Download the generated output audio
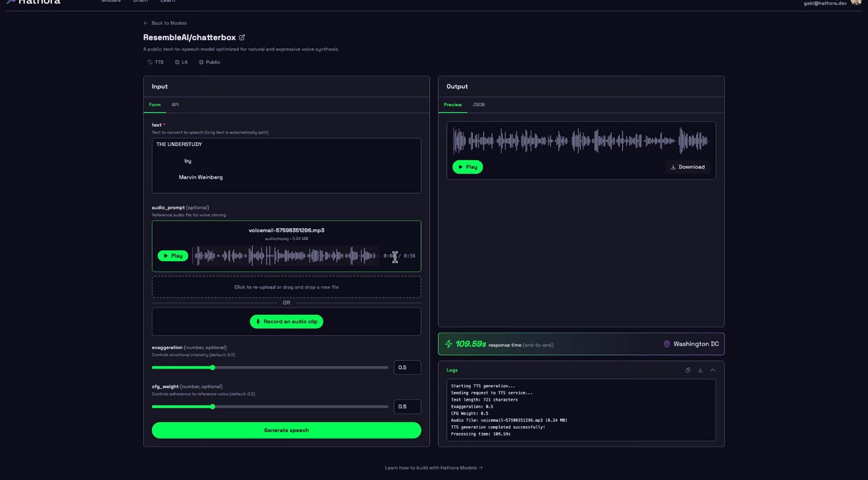The width and height of the screenshot is (868, 480). tap(687, 167)
